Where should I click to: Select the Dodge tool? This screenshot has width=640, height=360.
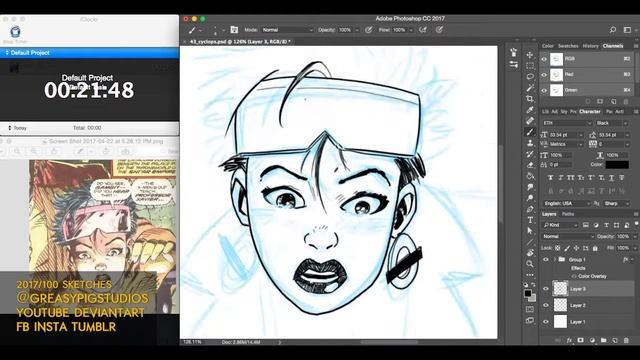tap(530, 198)
